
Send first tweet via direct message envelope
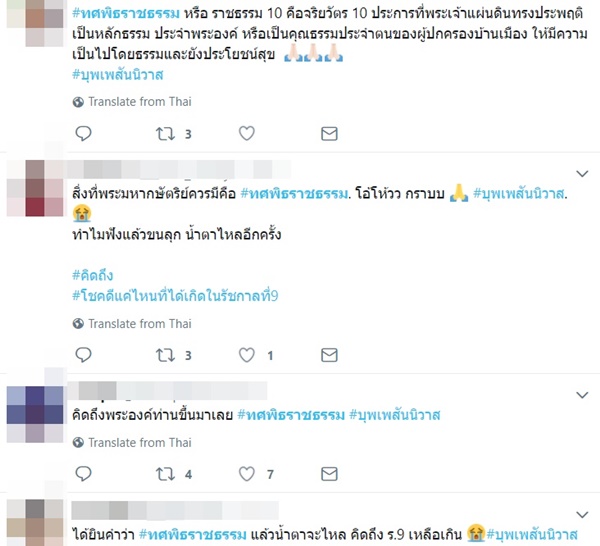point(329,134)
